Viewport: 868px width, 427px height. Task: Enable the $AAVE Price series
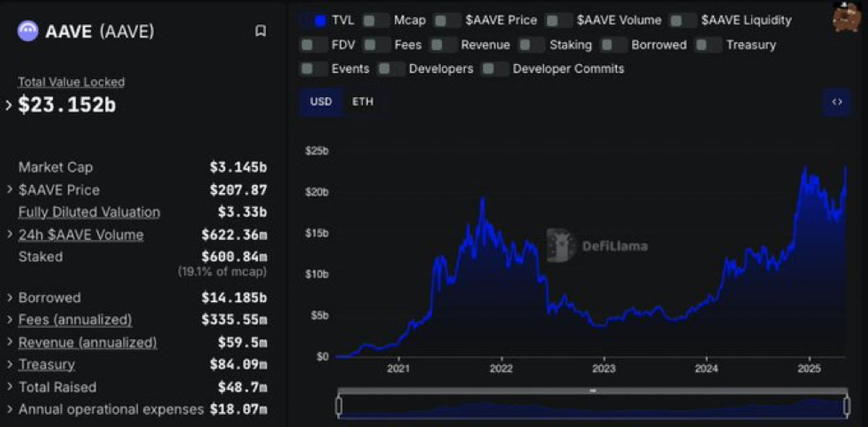(x=447, y=20)
